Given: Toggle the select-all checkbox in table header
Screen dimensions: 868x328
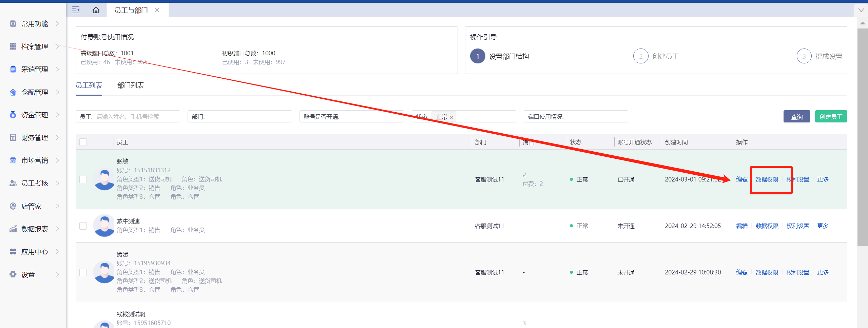Looking at the screenshot, I should click(x=83, y=142).
